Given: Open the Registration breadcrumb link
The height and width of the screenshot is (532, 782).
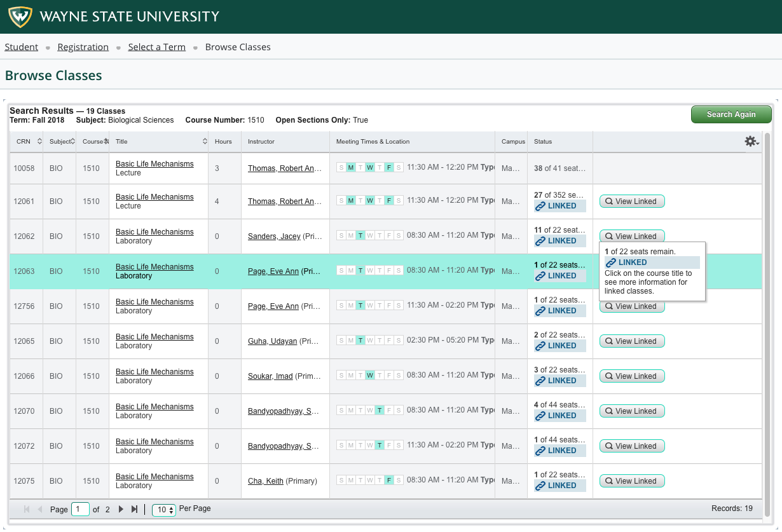Looking at the screenshot, I should [83, 47].
